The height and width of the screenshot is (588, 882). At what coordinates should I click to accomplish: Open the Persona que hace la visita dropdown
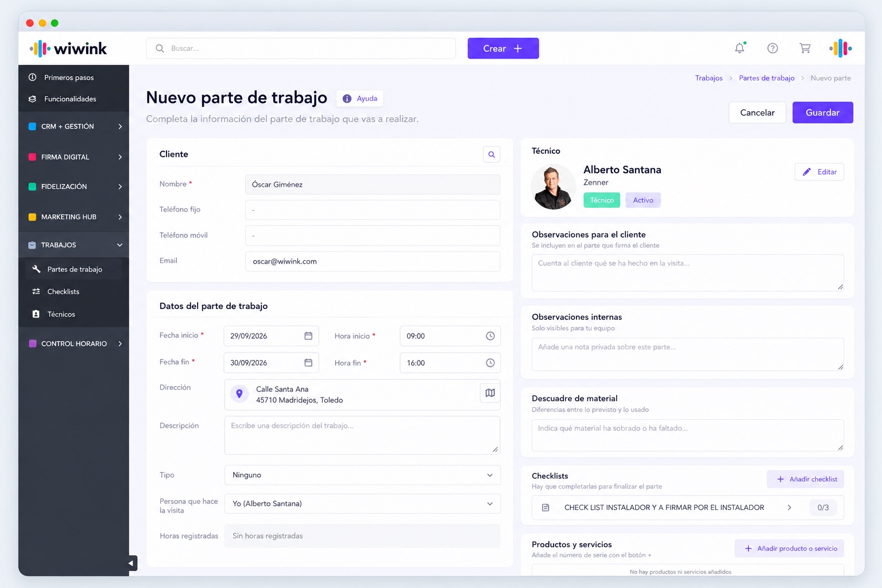[362, 504]
